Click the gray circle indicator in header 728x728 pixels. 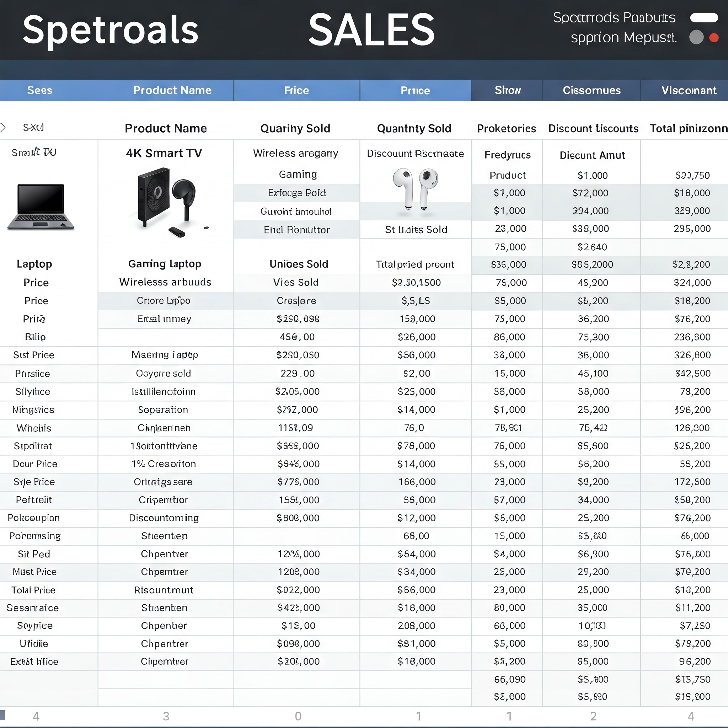click(696, 37)
